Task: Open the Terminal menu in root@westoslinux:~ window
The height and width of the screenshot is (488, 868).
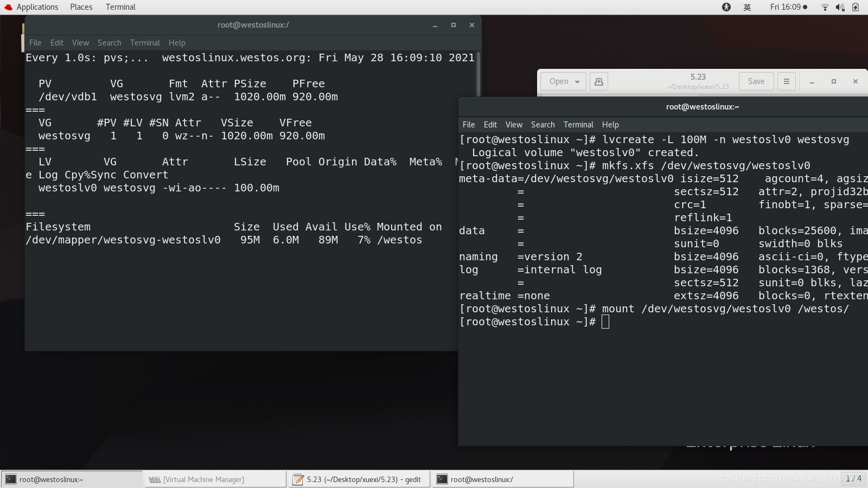Action: click(x=578, y=124)
